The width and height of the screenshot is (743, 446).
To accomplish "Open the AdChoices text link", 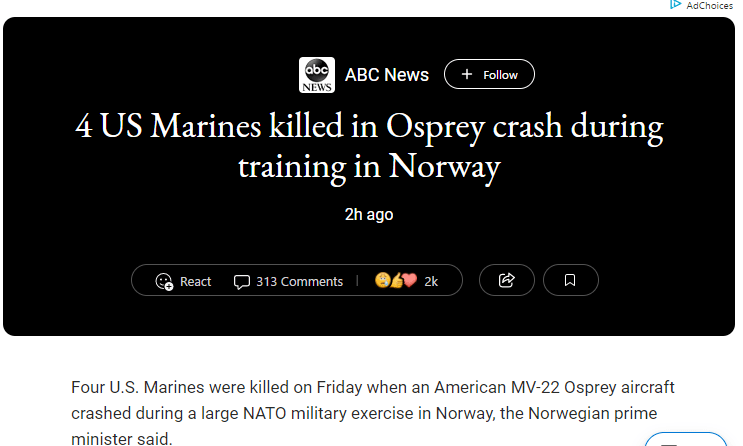I will coord(709,5).
